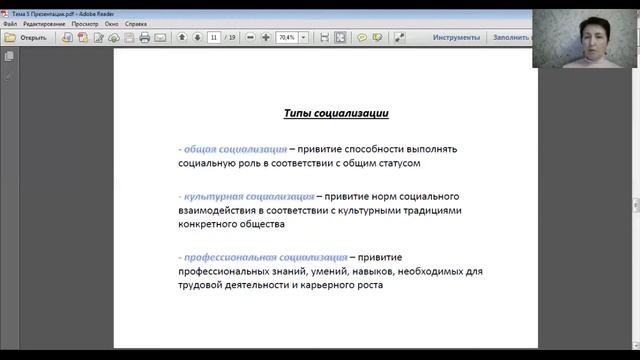Open the zoom percentage dropdown arrow
The height and width of the screenshot is (360, 640).
click(304, 38)
